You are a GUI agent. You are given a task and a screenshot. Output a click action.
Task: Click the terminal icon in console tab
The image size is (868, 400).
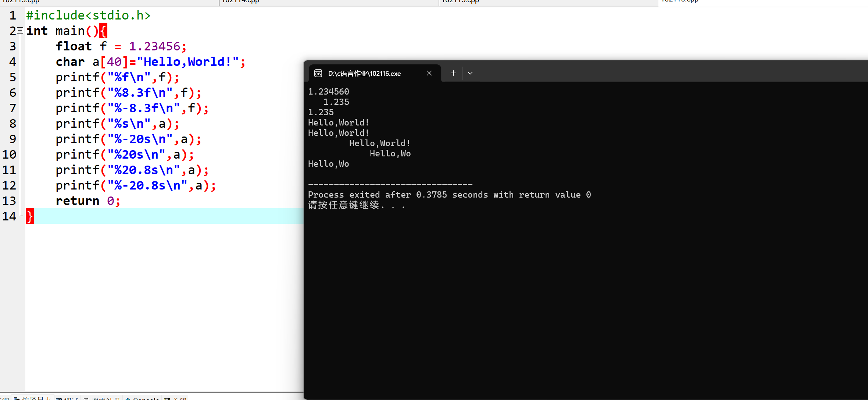click(x=318, y=73)
